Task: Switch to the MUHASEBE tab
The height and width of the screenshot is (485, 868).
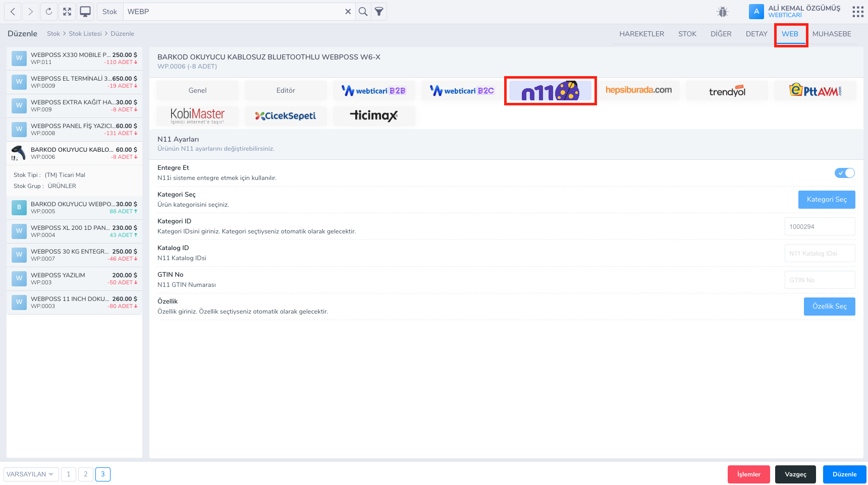Action: (x=831, y=34)
